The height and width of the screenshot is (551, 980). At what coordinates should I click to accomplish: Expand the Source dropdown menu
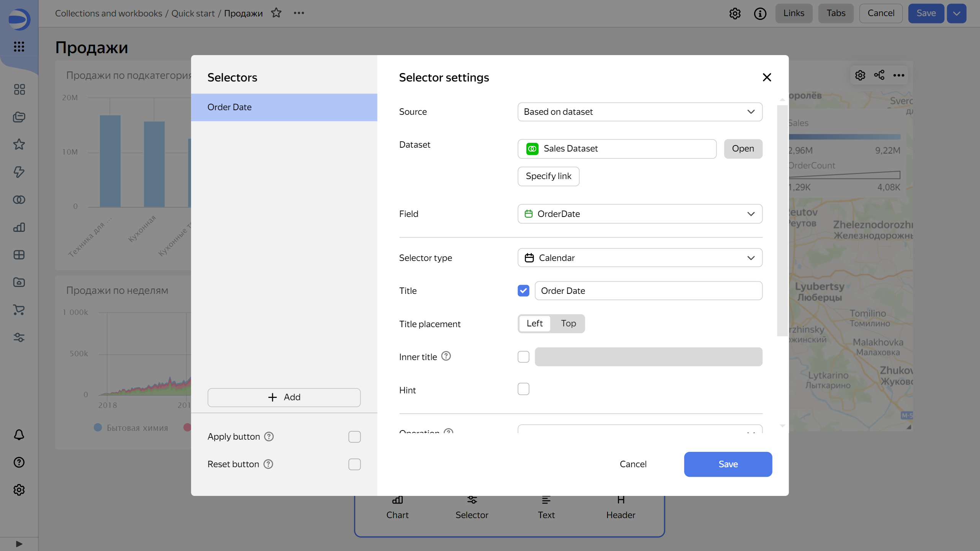point(640,112)
